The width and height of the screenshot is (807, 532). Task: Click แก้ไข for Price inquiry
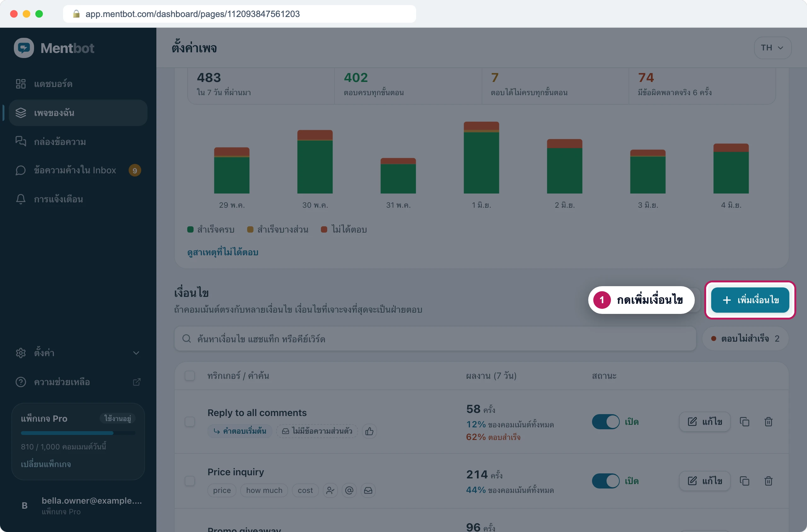[x=705, y=481]
